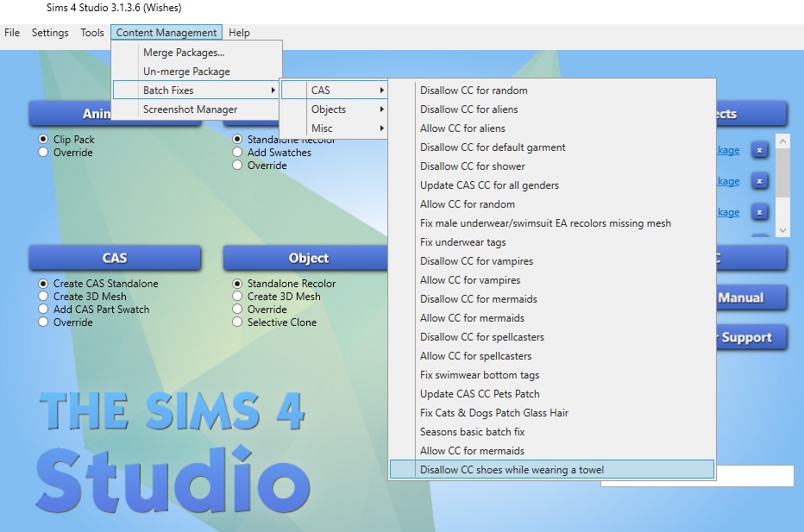Expand the Batch Fixes submenu arrow
Viewport: 804px width, 532px height.
tap(273, 91)
